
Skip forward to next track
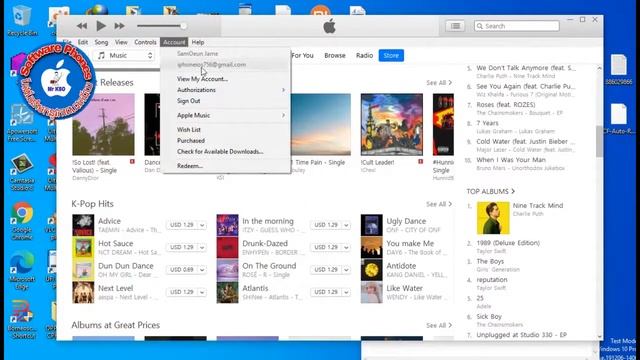pos(119,26)
